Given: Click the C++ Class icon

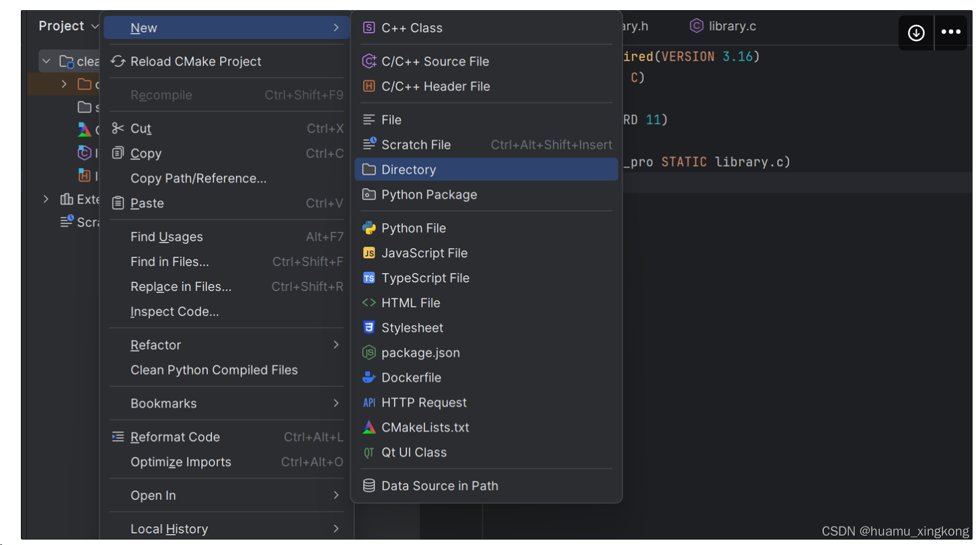Looking at the screenshot, I should 369,28.
